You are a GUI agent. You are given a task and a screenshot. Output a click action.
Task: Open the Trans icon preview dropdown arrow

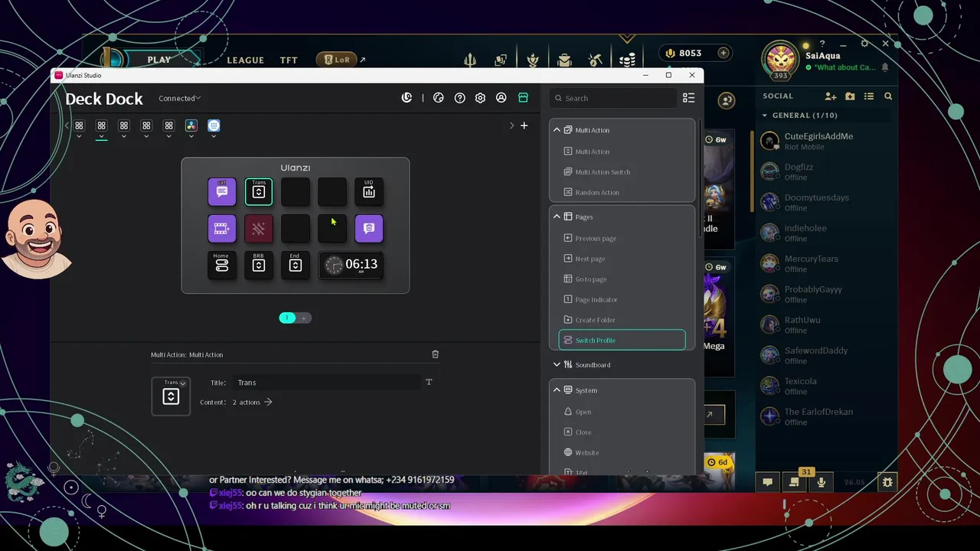tap(182, 383)
